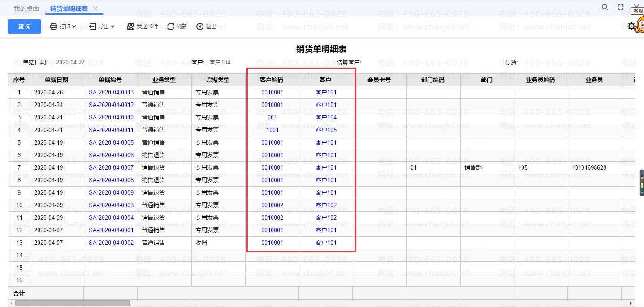Click the 查询 button

click(24, 26)
